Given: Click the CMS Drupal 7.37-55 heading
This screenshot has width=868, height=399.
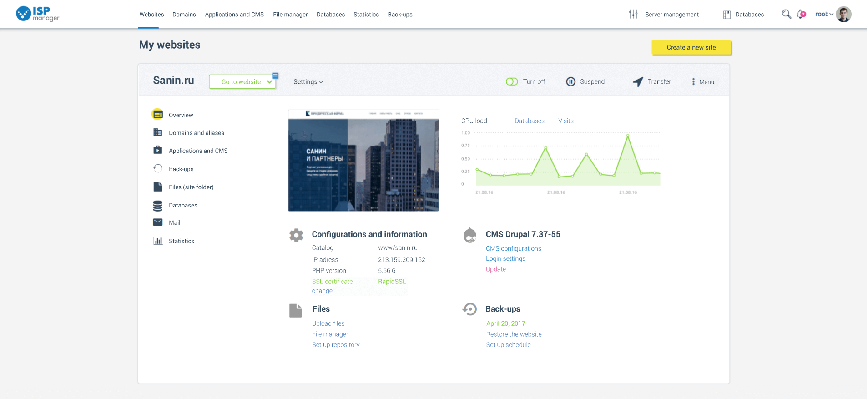Looking at the screenshot, I should tap(523, 234).
